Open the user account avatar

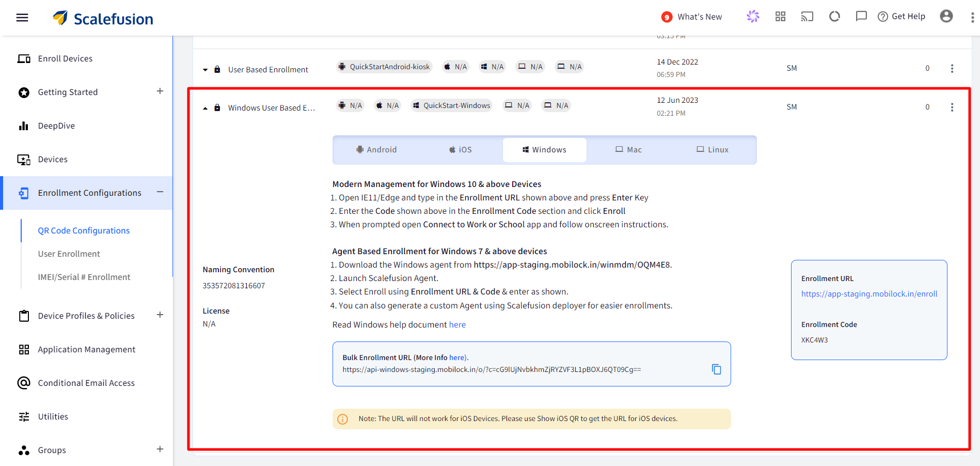(946, 17)
